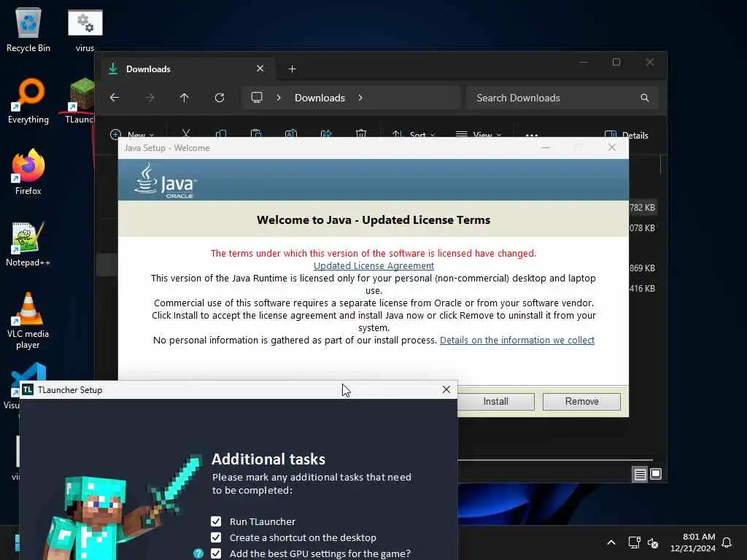The image size is (747, 560).
Task: Click the This PC monitor icon in address bar
Action: click(x=257, y=98)
